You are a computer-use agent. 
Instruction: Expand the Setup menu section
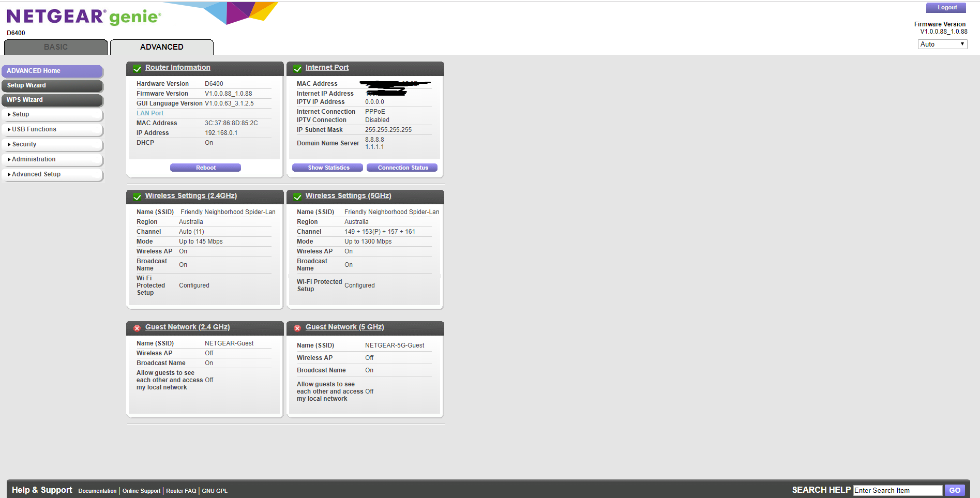(52, 114)
